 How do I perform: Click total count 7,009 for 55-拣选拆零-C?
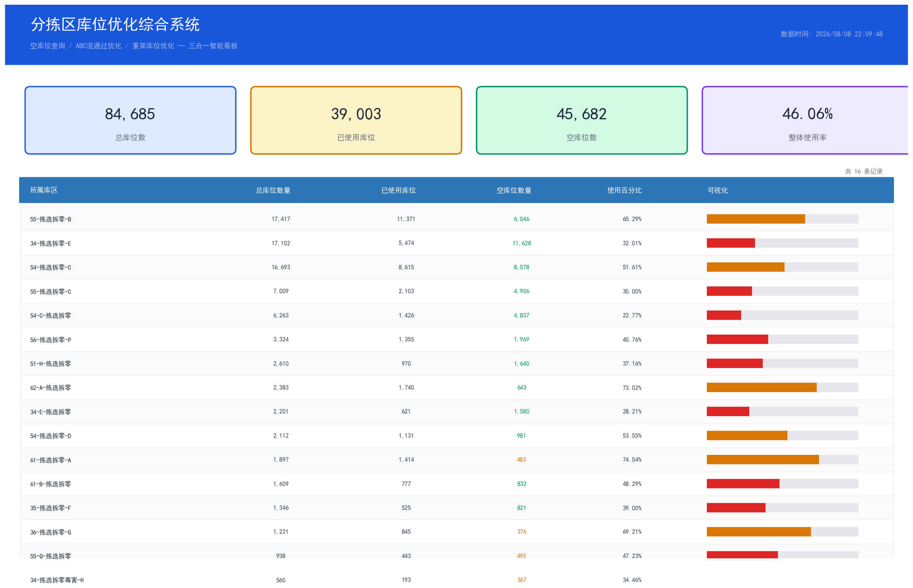coord(281,291)
